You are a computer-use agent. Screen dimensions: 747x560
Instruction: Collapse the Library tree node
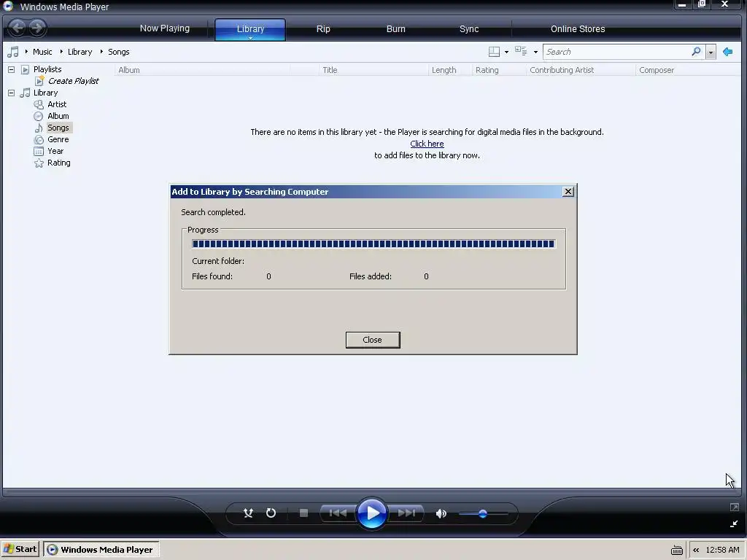pyautogui.click(x=11, y=93)
